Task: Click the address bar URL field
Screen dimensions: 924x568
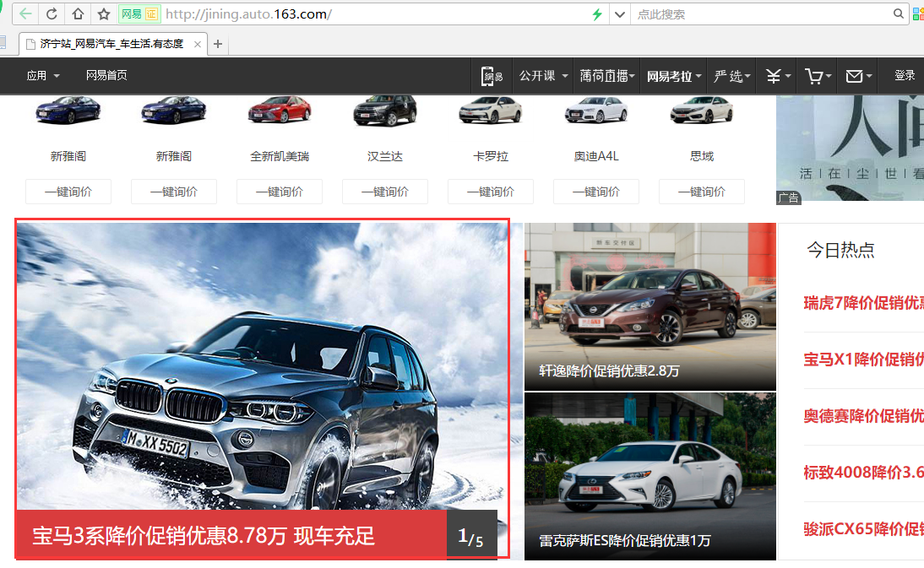Action: pos(376,14)
